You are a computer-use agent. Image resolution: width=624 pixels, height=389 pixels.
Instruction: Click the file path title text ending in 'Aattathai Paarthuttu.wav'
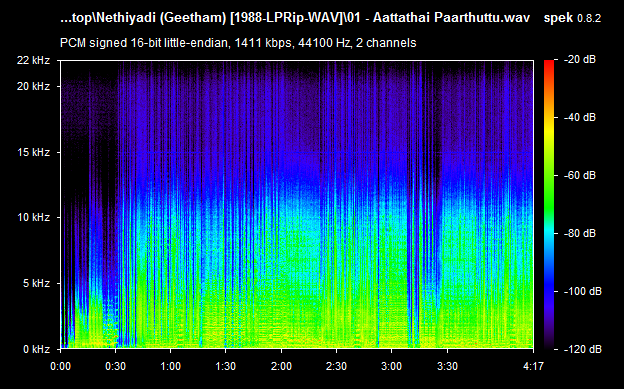(x=295, y=18)
